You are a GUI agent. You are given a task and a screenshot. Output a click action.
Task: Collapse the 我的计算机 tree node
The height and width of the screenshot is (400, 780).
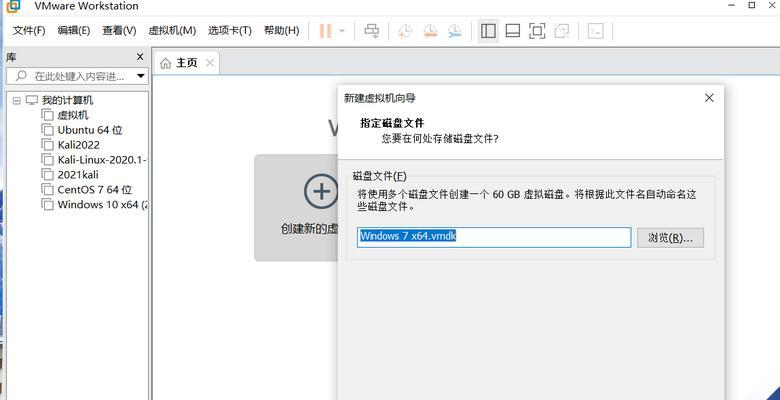pos(16,100)
